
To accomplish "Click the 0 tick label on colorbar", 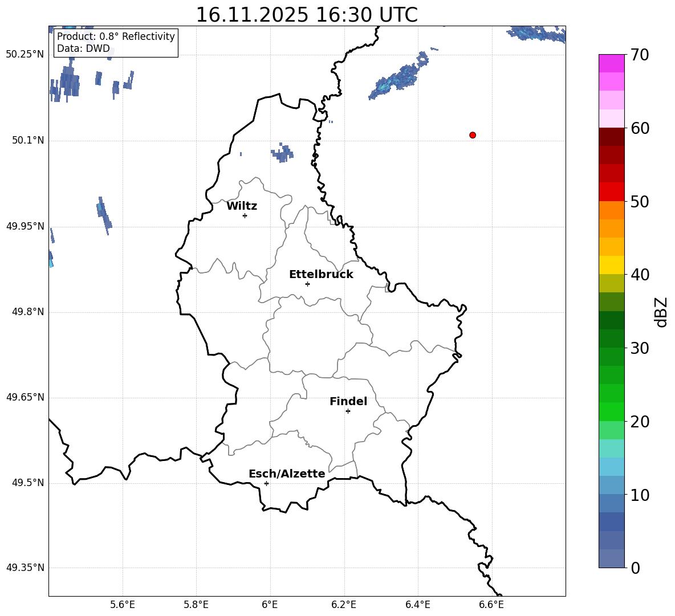I will tap(636, 568).
